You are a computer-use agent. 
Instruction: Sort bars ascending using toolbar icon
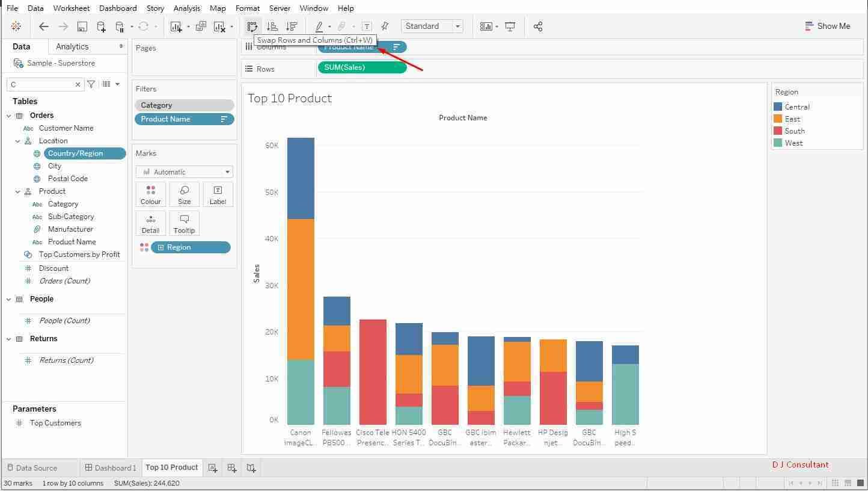(272, 26)
